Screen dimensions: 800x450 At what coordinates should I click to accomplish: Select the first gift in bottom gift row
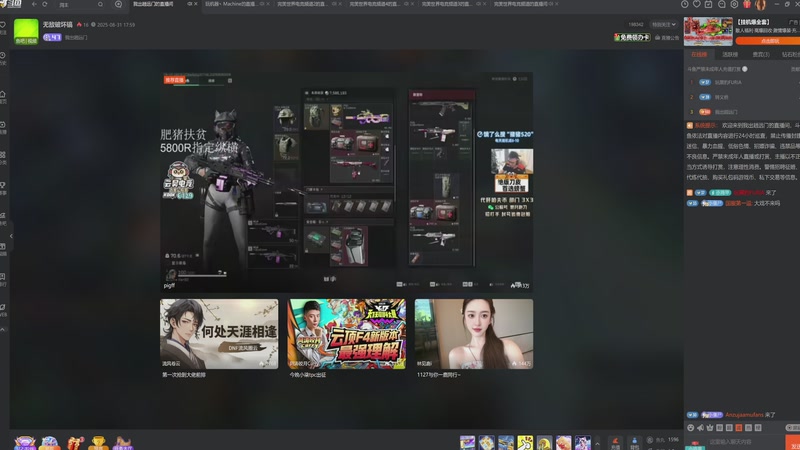click(467, 442)
